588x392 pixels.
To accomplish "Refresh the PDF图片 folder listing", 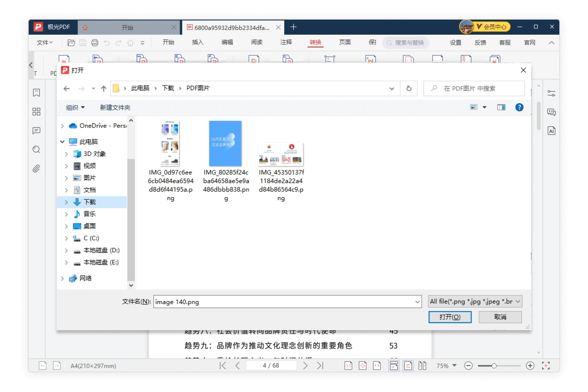I will [x=409, y=89].
